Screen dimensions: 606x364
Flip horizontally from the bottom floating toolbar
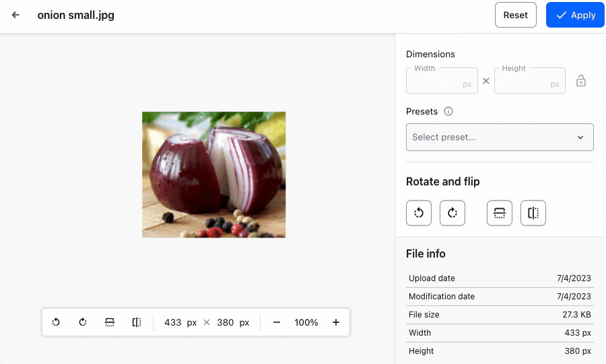[137, 322]
